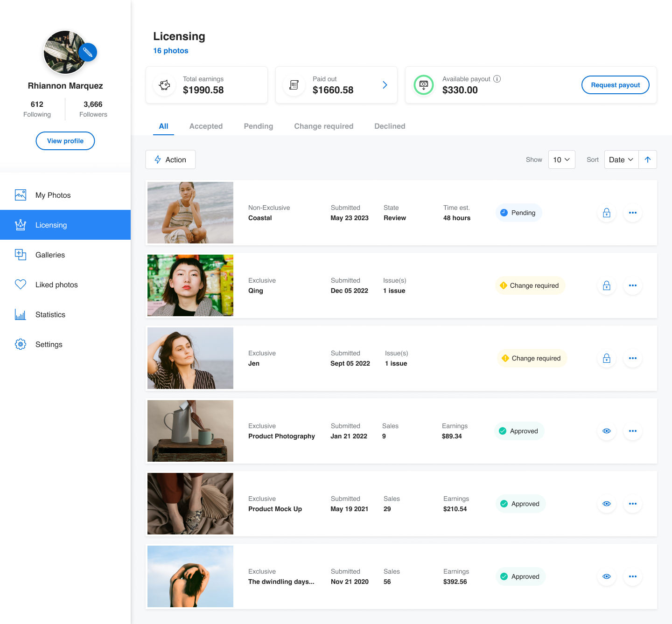Open the Action menu button

click(170, 159)
